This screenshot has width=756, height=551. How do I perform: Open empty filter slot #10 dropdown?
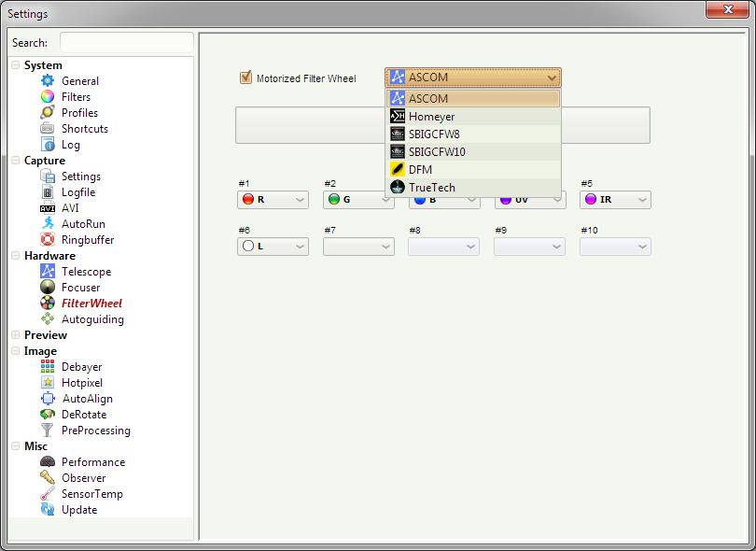[615, 246]
